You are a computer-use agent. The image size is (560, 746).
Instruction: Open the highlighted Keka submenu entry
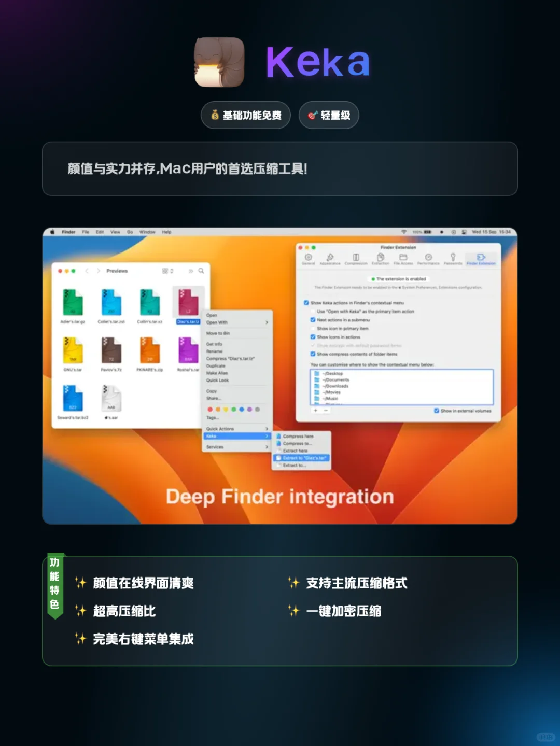pyautogui.click(x=237, y=436)
